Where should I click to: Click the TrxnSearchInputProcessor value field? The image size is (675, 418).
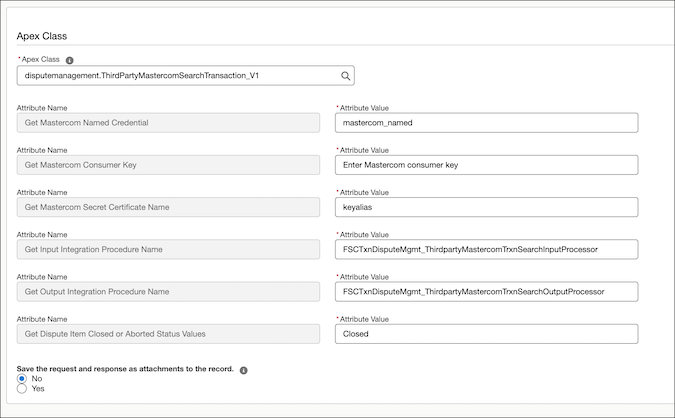[x=486, y=249]
